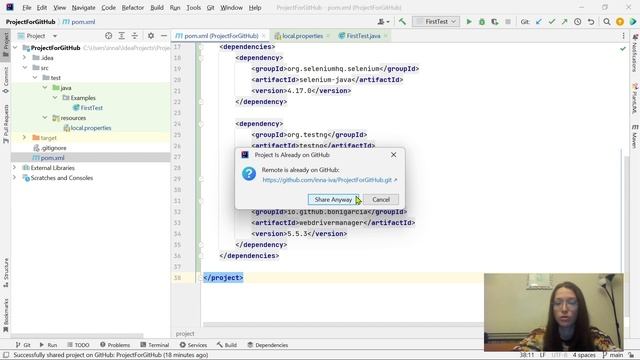Open the Terminal tool window
The image size is (640, 360).
click(155, 345)
